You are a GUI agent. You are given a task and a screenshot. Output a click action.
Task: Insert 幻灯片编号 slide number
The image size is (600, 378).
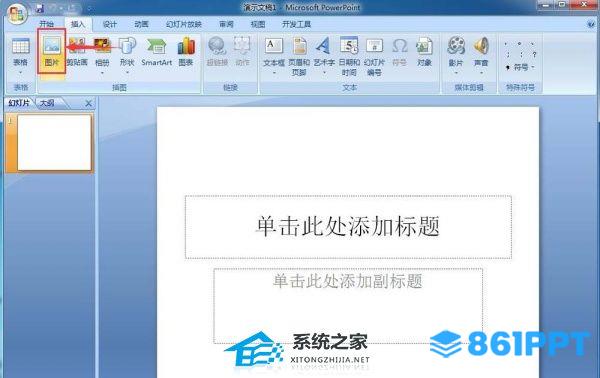pos(374,56)
